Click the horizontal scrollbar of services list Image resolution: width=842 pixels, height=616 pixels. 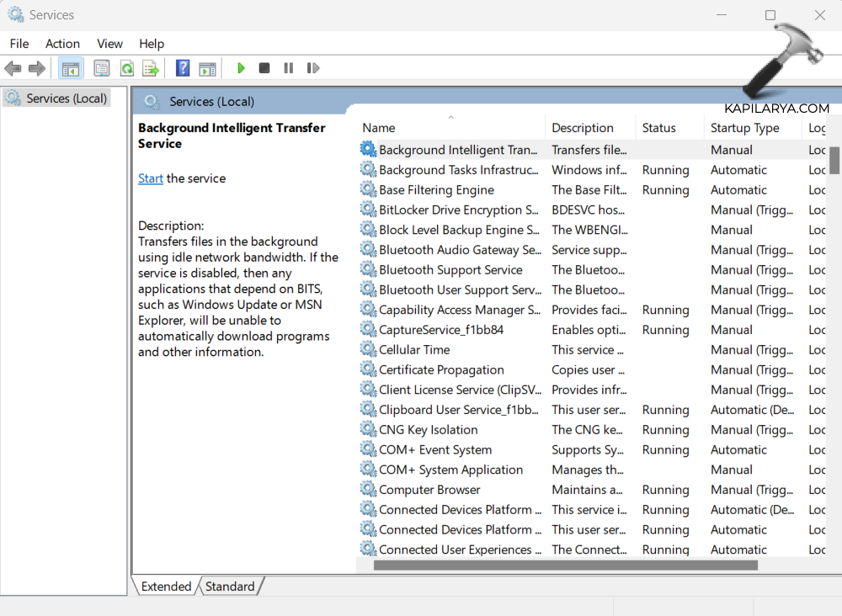click(x=564, y=566)
